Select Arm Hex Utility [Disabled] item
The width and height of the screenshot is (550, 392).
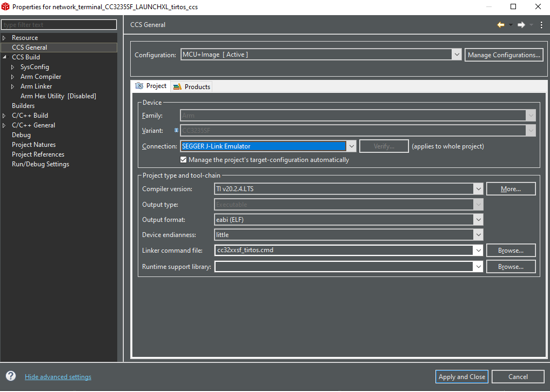tap(58, 96)
